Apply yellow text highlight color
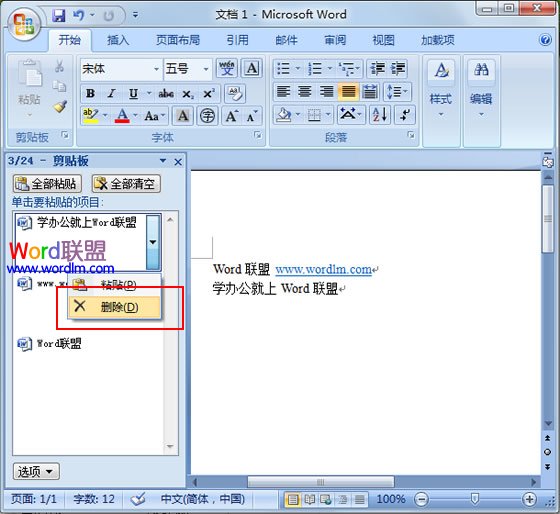 tap(90, 116)
